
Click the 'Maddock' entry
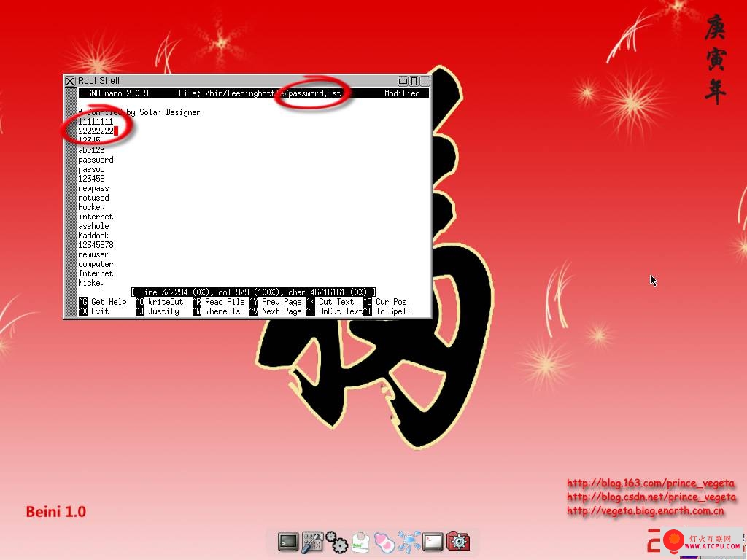pos(93,236)
